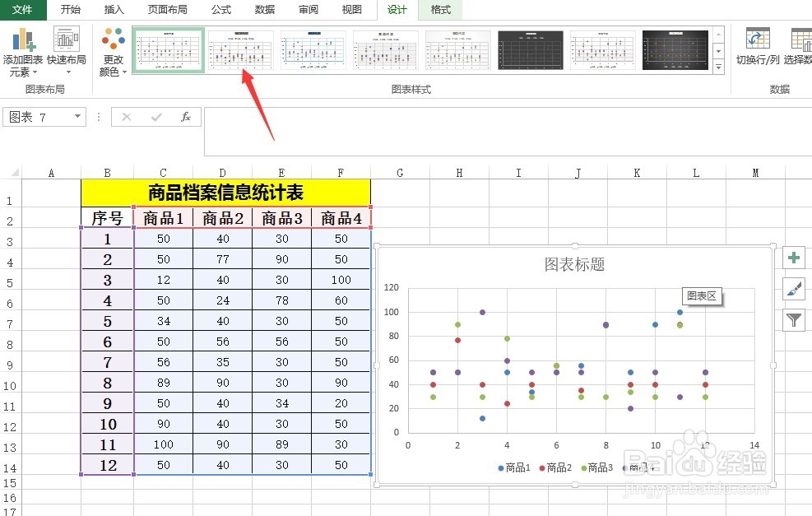Click 商品3 legend entry in chart
This screenshot has height=516, width=812.
(x=596, y=467)
